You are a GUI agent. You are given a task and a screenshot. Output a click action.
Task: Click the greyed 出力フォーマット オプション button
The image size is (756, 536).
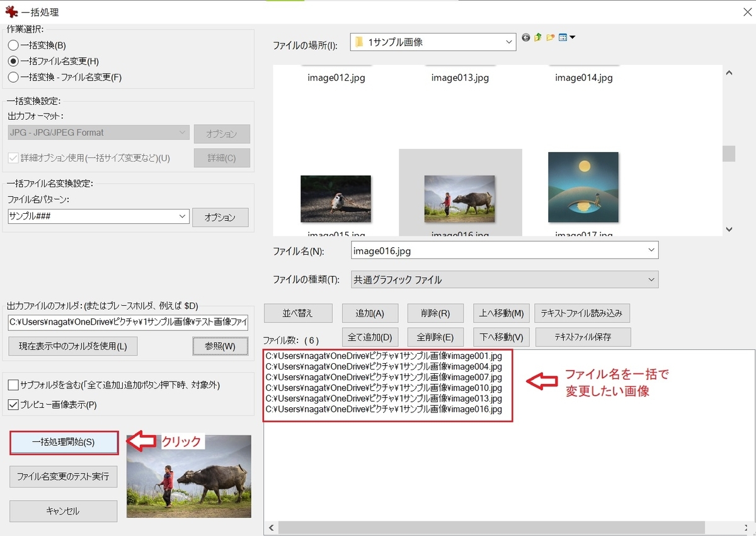click(x=222, y=134)
